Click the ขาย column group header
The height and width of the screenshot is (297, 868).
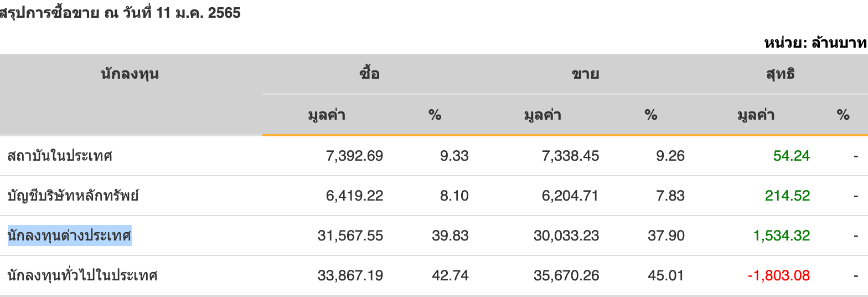tap(586, 74)
